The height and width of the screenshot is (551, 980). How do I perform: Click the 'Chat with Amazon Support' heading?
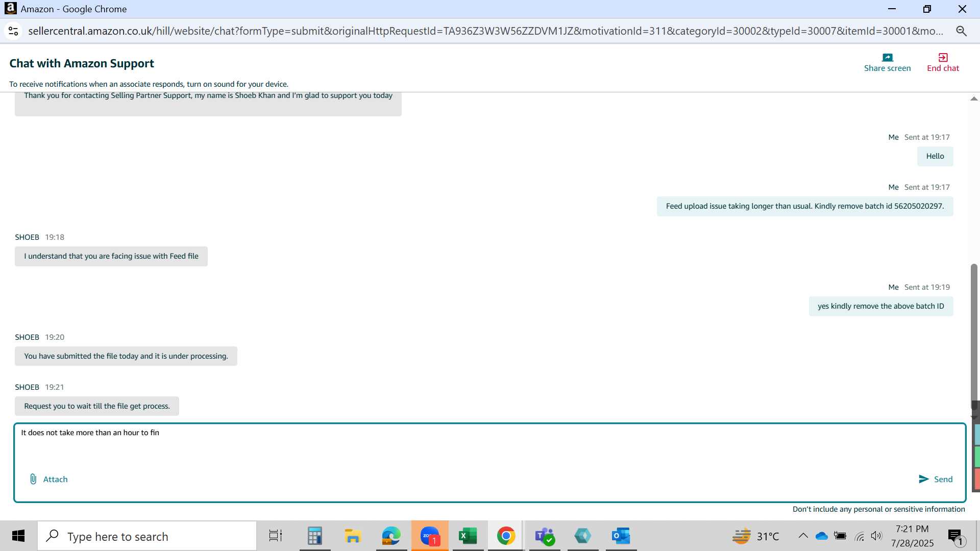(x=82, y=63)
